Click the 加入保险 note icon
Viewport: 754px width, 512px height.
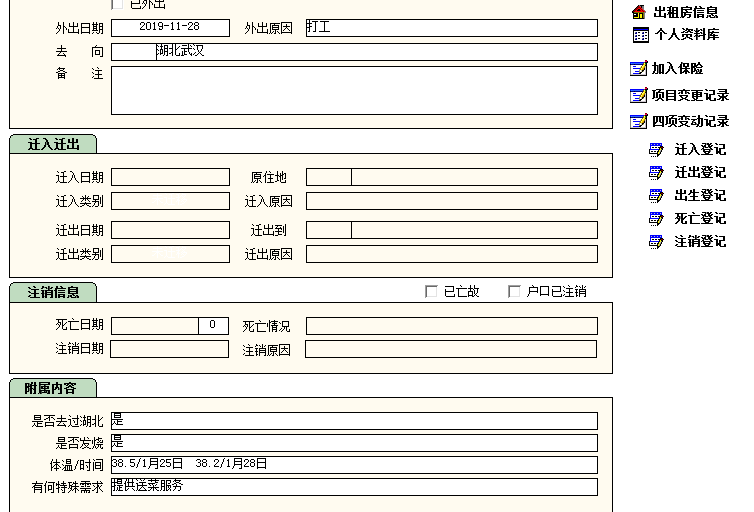tap(639, 69)
